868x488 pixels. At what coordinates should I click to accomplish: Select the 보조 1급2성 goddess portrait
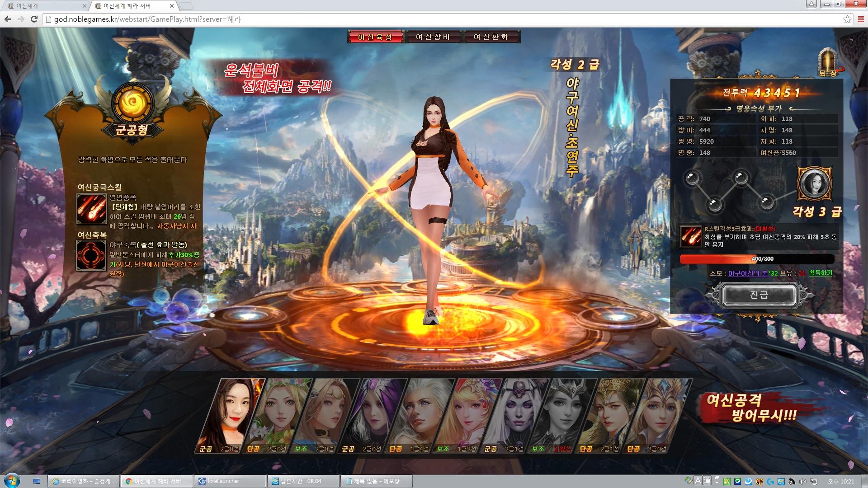468,416
